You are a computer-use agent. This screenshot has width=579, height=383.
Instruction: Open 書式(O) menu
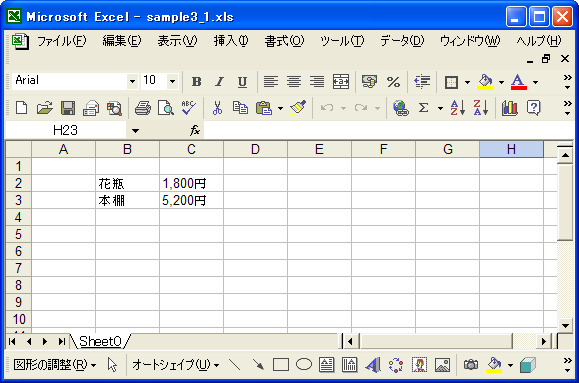point(284,41)
